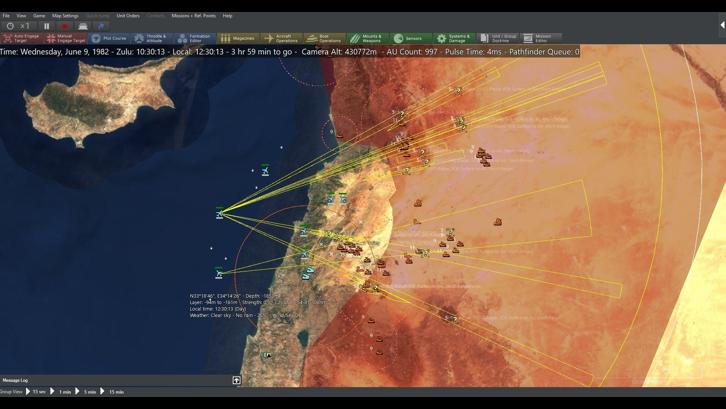Viewport: 726px width, 409px height.
Task: Open the Quick Jump menu
Action: pos(98,16)
